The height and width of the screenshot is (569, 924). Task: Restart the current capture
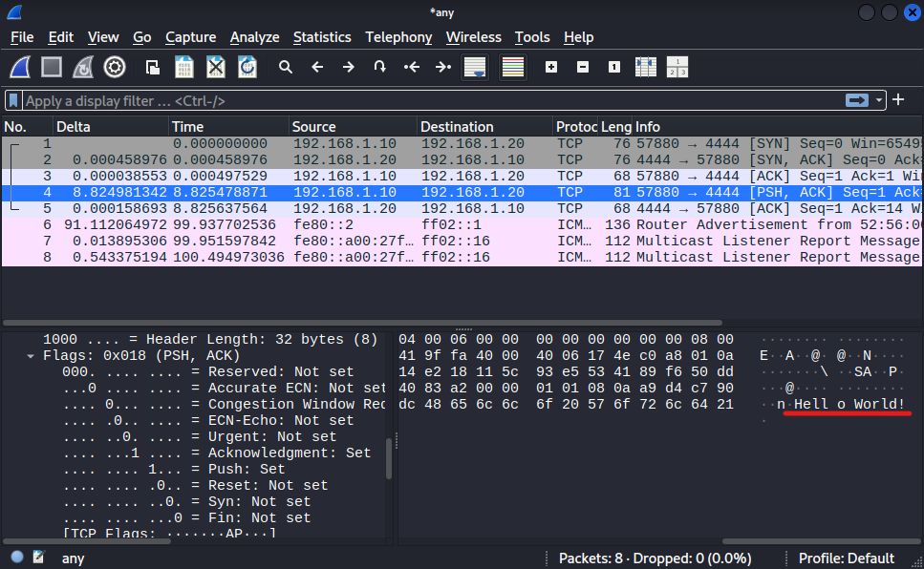[83, 67]
